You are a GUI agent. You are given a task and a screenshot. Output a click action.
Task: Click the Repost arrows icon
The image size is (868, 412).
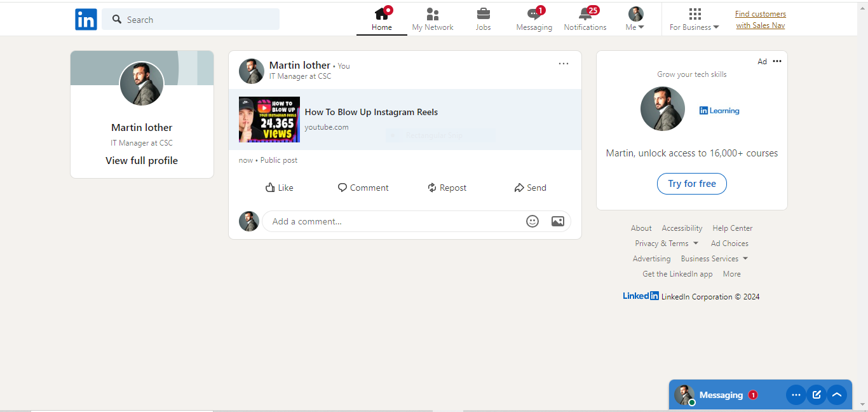[x=432, y=188]
